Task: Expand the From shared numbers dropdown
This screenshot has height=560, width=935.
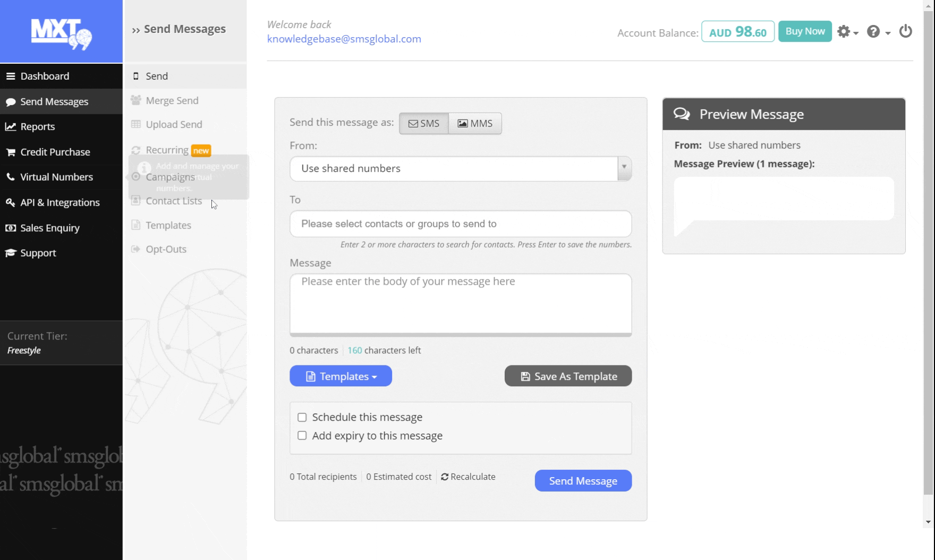Action: point(624,168)
